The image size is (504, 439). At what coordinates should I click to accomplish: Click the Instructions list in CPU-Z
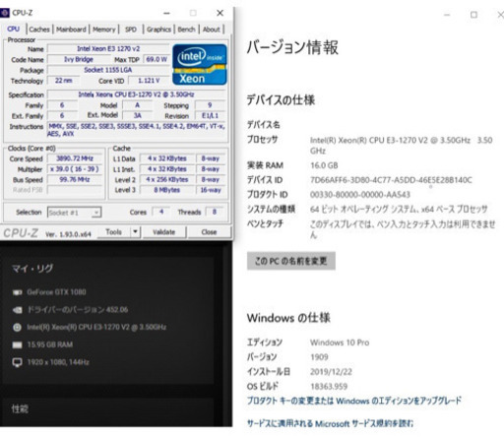click(x=137, y=130)
